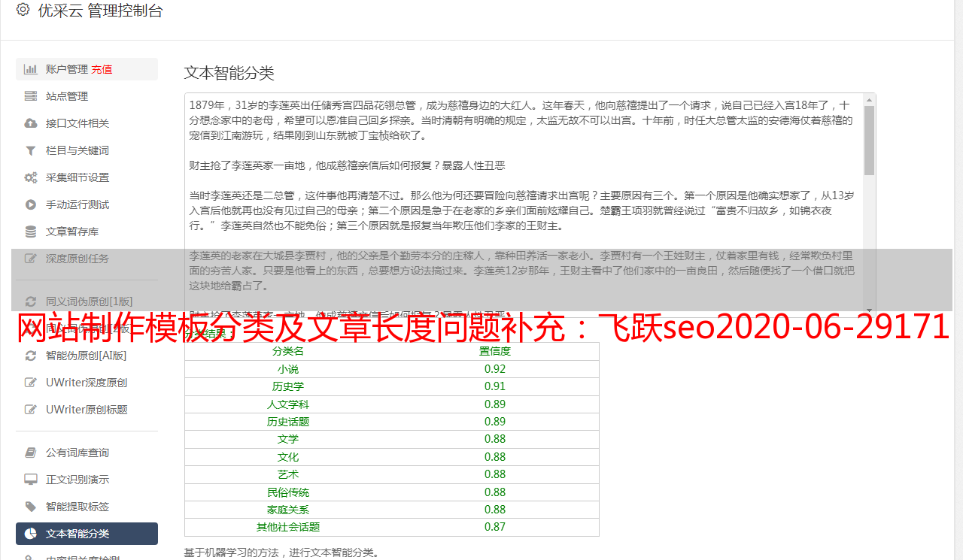Click the server icon for 站点管理

pyautogui.click(x=31, y=96)
